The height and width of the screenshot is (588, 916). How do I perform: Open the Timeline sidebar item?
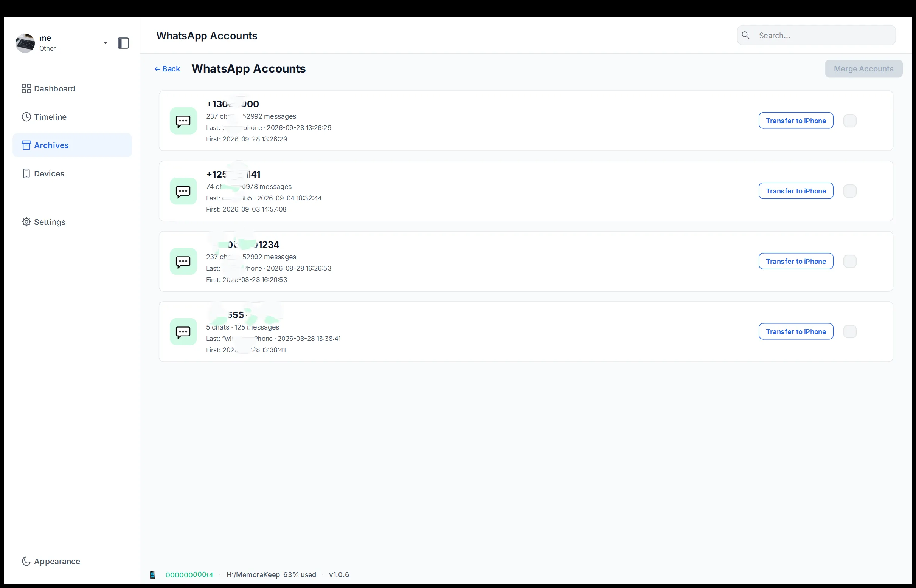point(72,117)
